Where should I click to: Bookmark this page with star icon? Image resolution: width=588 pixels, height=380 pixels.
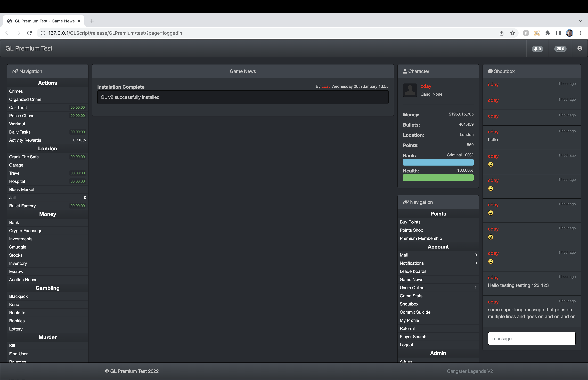(512, 33)
